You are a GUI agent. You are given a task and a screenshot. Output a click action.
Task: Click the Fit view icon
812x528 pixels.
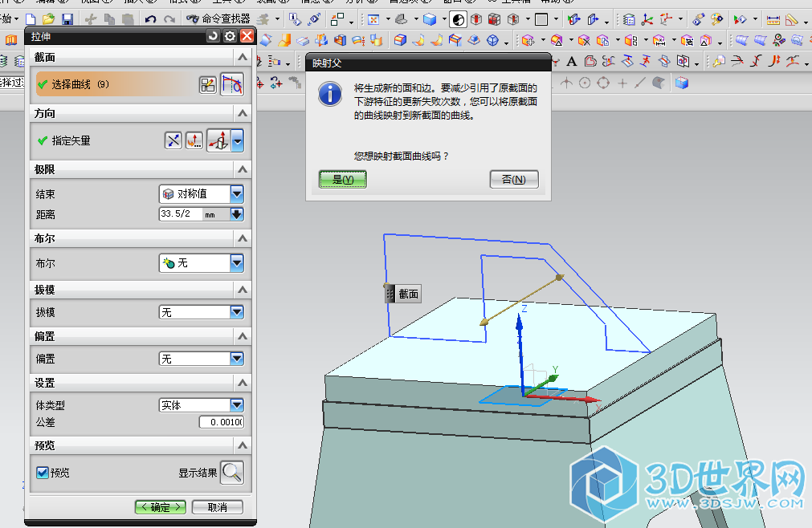[373, 19]
